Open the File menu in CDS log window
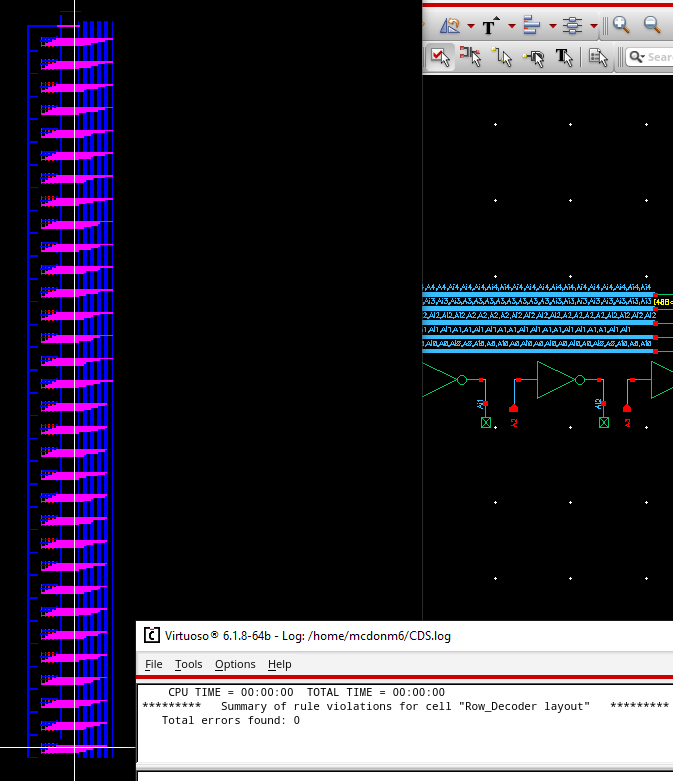This screenshot has height=781, width=673. (x=153, y=664)
